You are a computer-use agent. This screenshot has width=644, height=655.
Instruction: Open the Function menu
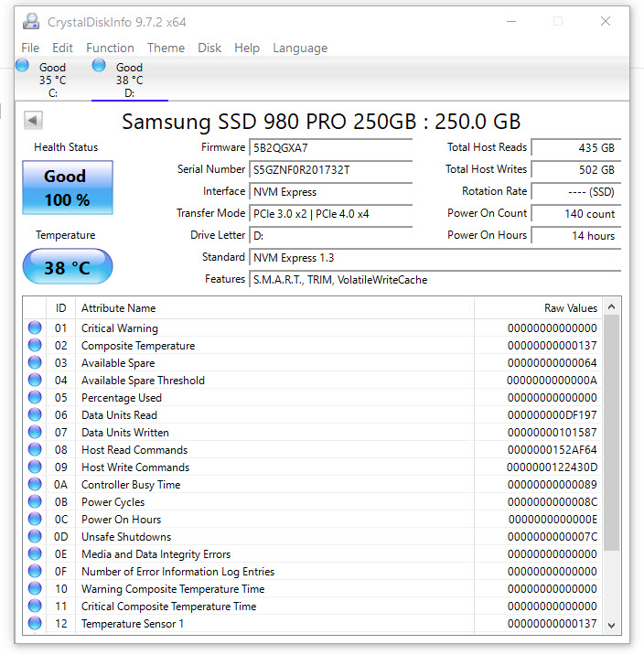tap(110, 48)
